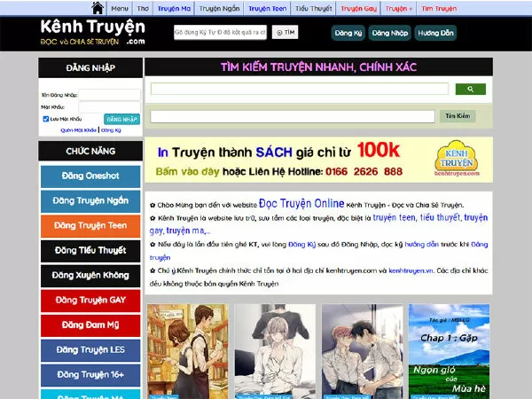Click the second search input beside Tìm Kiếm
This screenshot has width=532, height=399.
pyautogui.click(x=293, y=116)
